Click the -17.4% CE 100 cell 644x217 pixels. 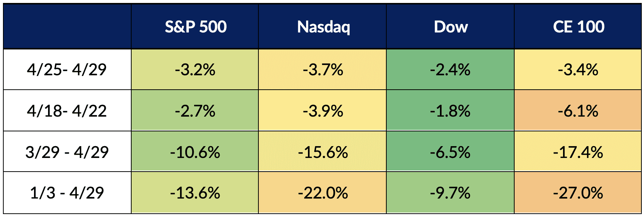[578, 152]
